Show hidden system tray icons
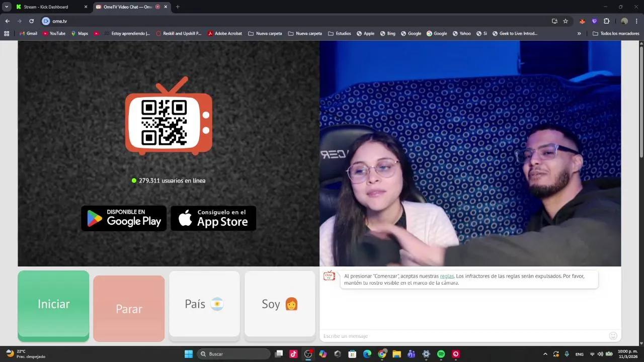This screenshot has width=644, height=362. [545, 354]
